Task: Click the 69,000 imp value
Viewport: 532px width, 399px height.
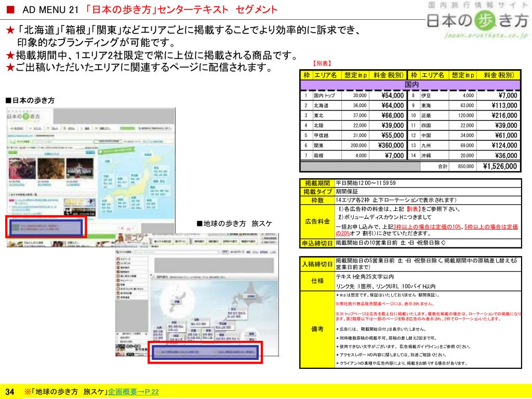Action: pyautogui.click(x=467, y=145)
